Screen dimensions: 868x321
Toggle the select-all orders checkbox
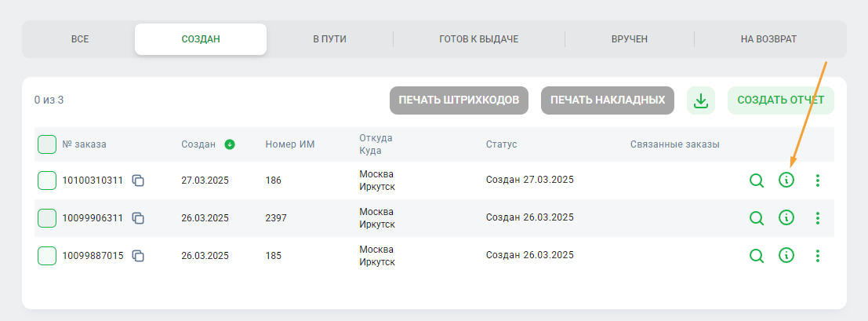click(47, 144)
